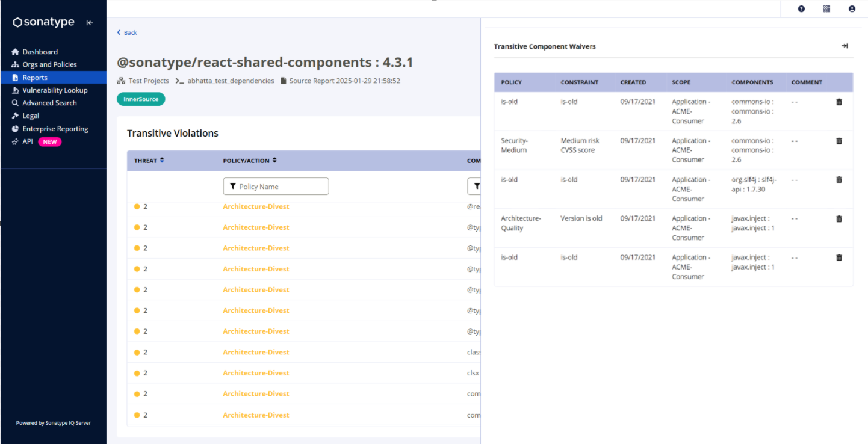Click the CREATED column header in waivers
This screenshot has width=868, height=444.
(633, 82)
